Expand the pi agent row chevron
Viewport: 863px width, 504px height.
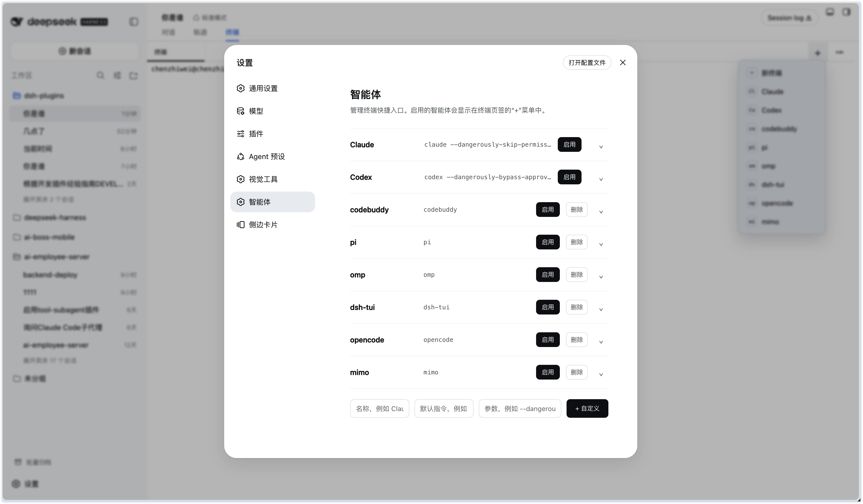pos(601,245)
